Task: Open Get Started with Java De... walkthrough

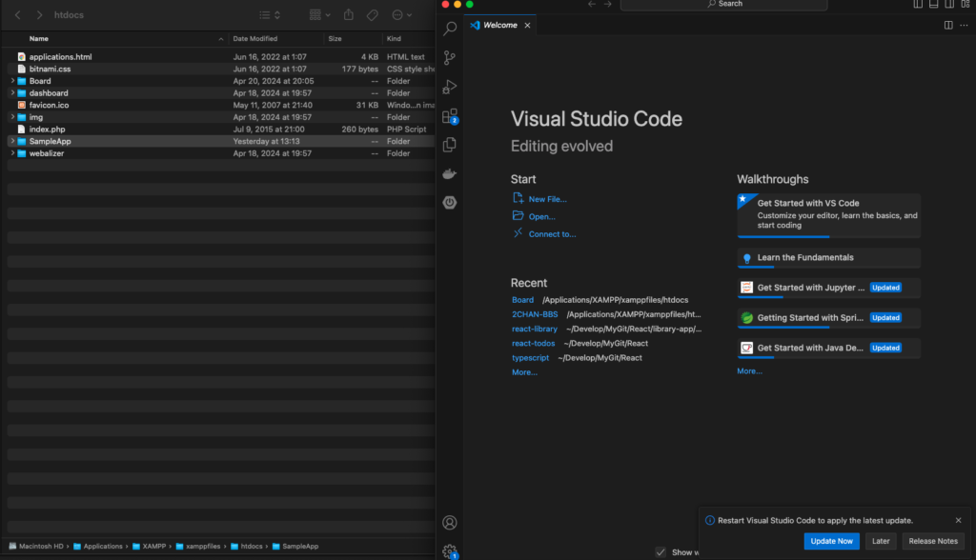Action: (x=828, y=348)
